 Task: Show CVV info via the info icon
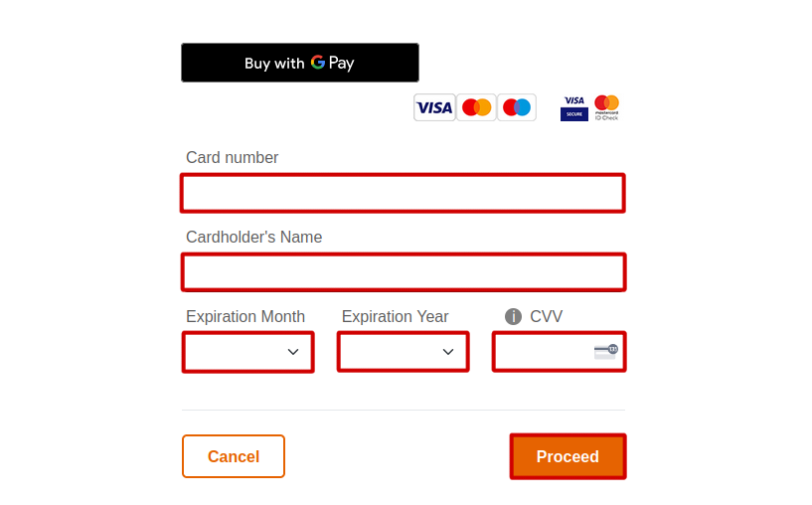(513, 317)
